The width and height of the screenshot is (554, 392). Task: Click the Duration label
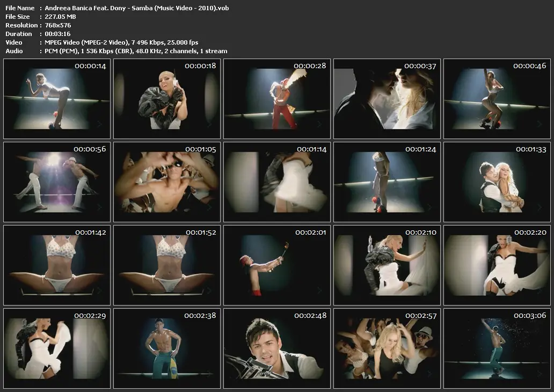point(19,34)
